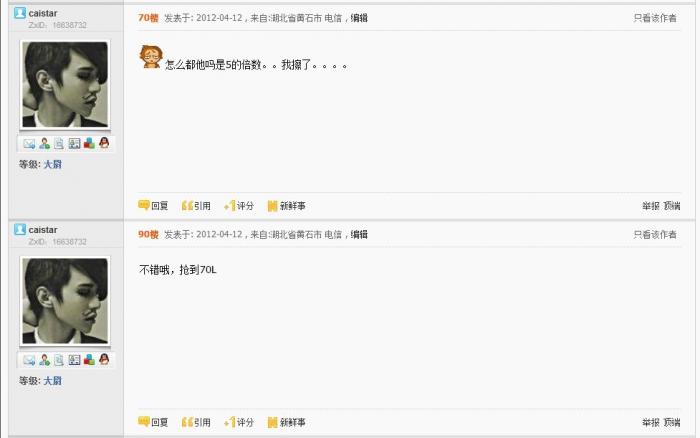Share post 90 as 新鲜事
700x438 pixels.
(286, 422)
